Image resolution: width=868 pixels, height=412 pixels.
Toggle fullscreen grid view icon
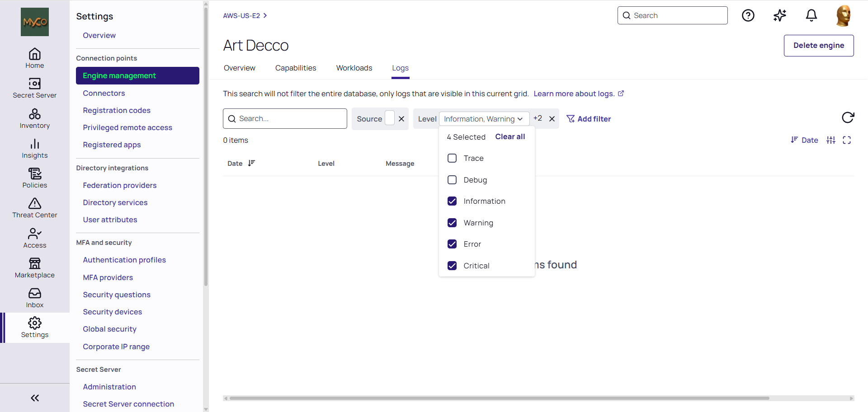tap(847, 140)
